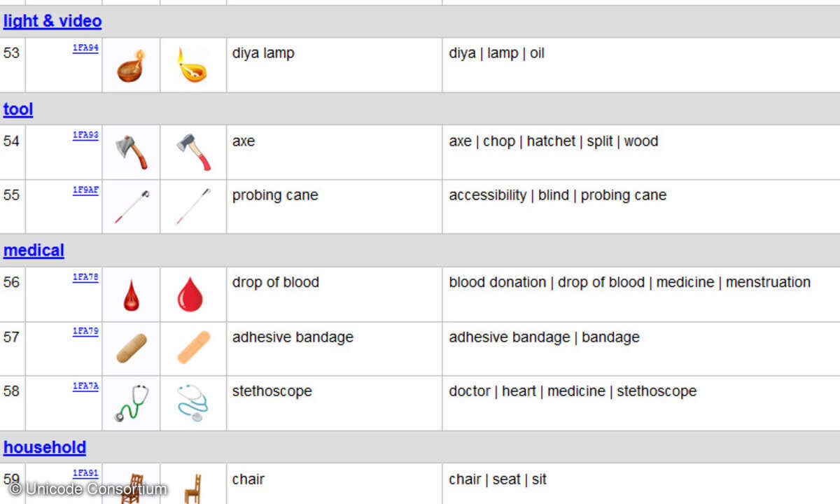Click the axe emoji with orange handle
This screenshot has height=504, width=840.
[x=132, y=152]
